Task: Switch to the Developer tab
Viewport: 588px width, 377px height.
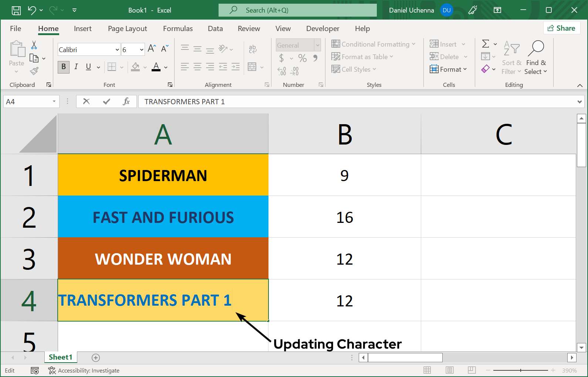Action: (322, 28)
